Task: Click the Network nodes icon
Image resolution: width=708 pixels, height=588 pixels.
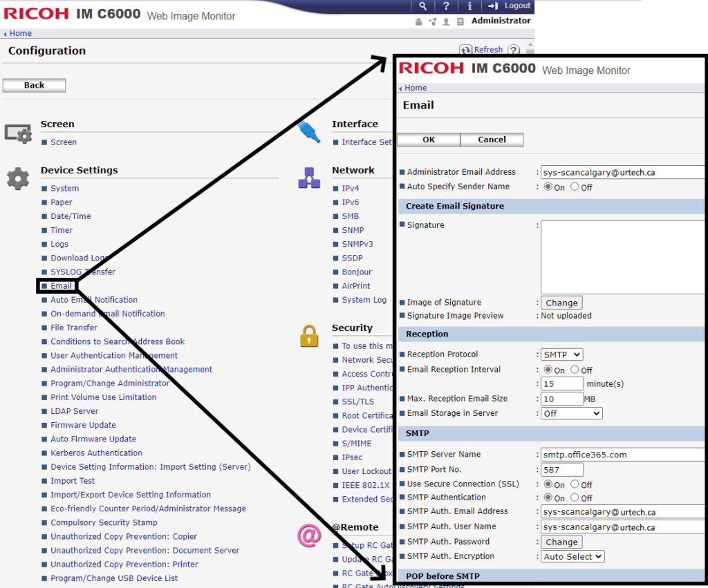Action: (309, 178)
